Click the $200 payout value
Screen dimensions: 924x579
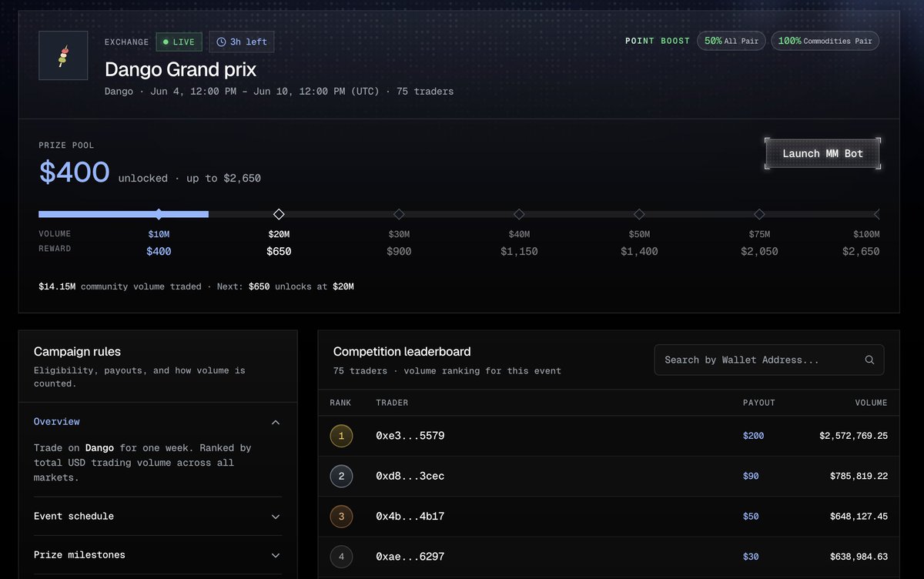coord(753,436)
